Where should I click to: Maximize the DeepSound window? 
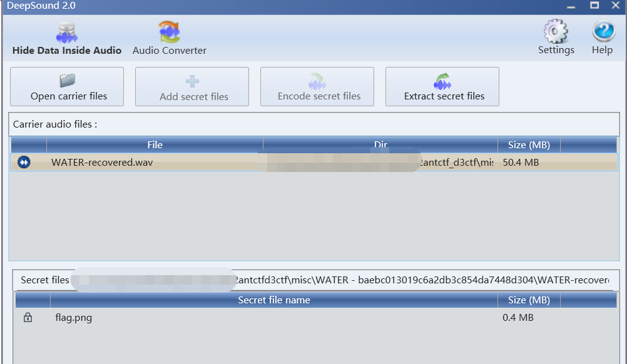[x=594, y=6]
